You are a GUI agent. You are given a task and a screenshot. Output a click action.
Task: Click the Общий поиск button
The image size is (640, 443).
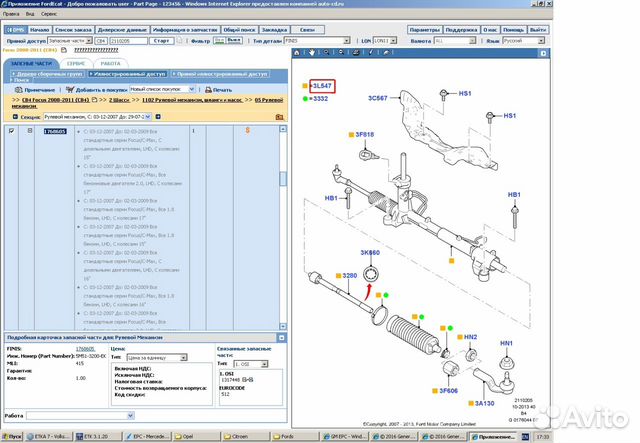click(239, 30)
